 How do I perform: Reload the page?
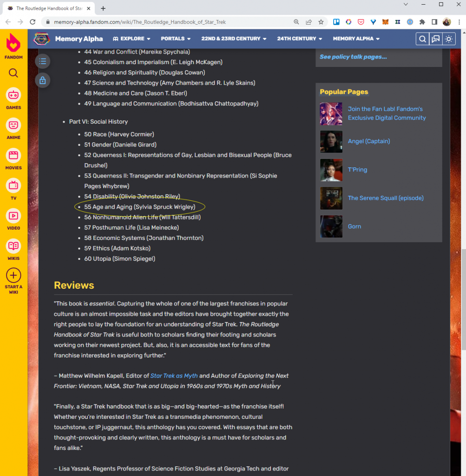(33, 22)
